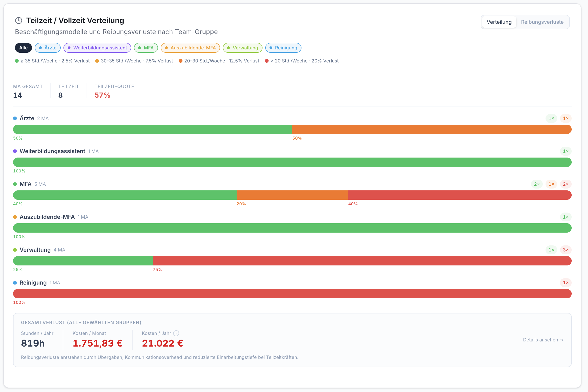This screenshot has height=392, width=588.
Task: Click the MFA row heading with 5 MA
Action: [30, 184]
